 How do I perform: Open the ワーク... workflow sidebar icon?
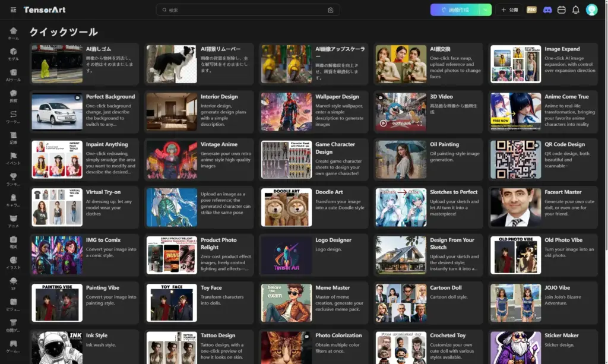(13, 117)
